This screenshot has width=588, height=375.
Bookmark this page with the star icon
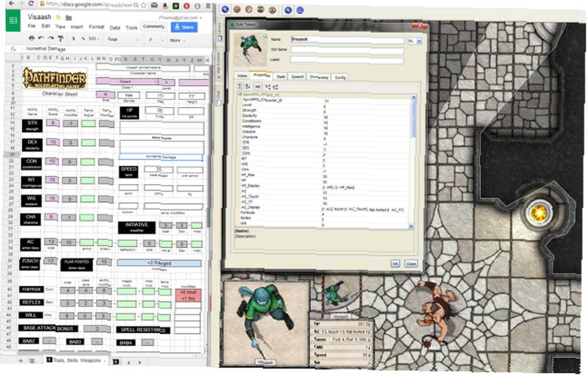[x=143, y=6]
